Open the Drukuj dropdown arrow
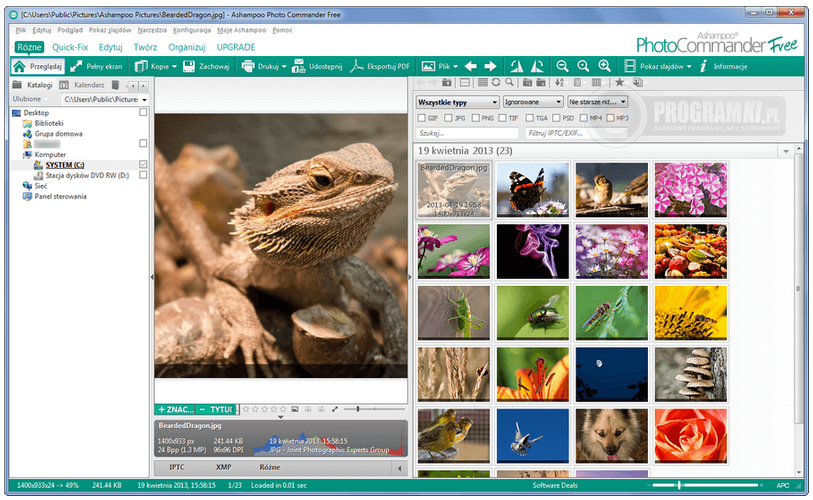The width and height of the screenshot is (813, 500). (x=284, y=67)
